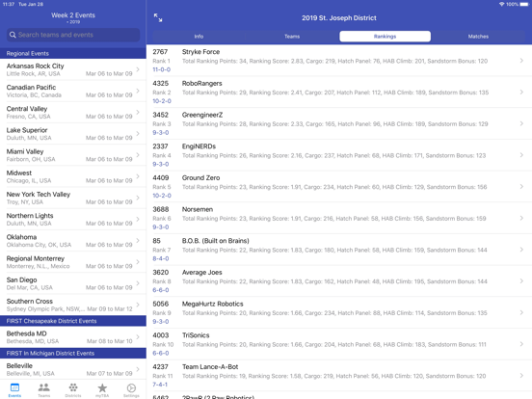The width and height of the screenshot is (532, 399).
Task: Open Central Valley event chevron
Action: [x=138, y=112]
